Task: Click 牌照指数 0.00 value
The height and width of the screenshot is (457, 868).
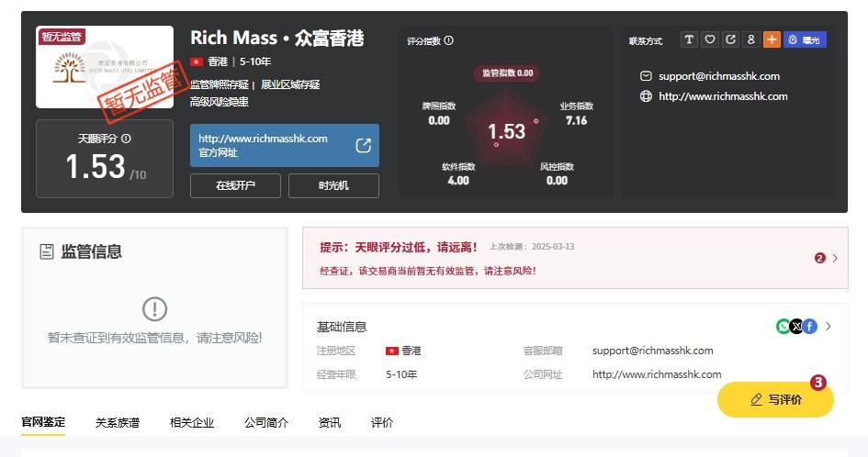Action: coord(439,120)
